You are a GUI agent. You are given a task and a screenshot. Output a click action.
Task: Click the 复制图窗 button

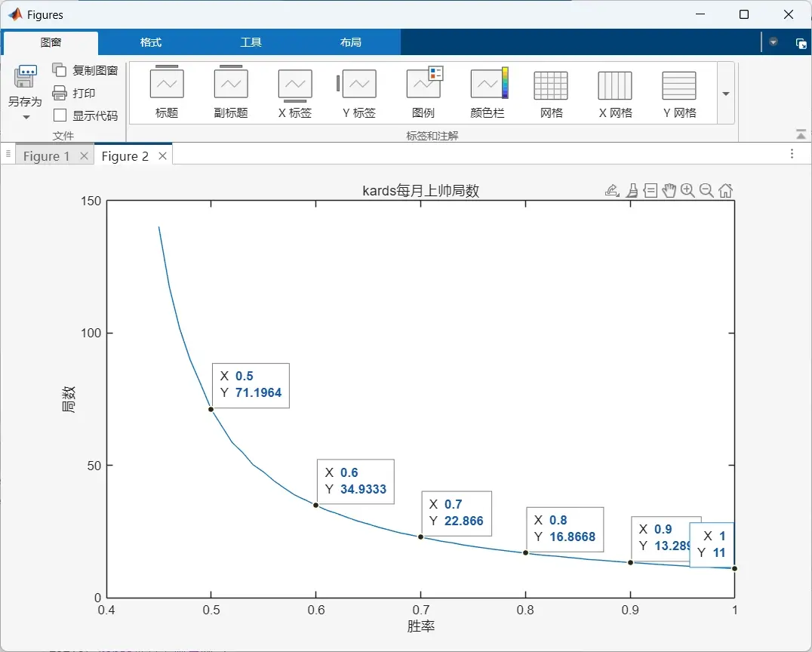pos(85,70)
